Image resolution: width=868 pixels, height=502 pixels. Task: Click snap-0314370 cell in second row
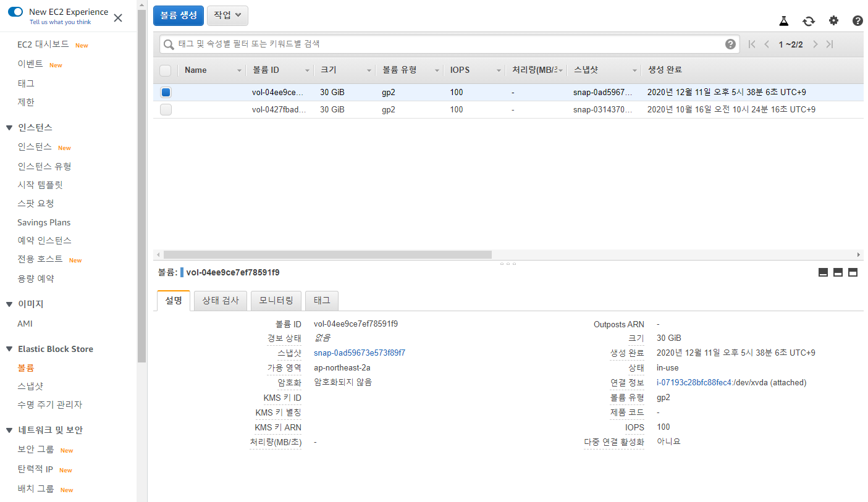click(x=602, y=110)
